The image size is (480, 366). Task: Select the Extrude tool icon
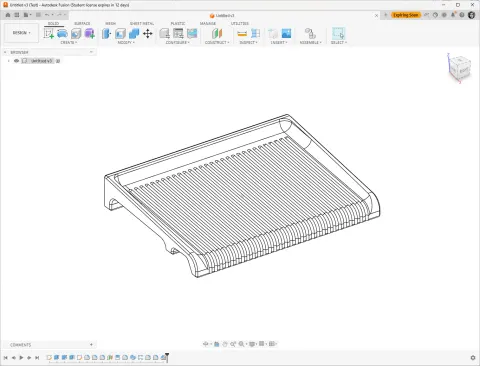(x=76, y=33)
